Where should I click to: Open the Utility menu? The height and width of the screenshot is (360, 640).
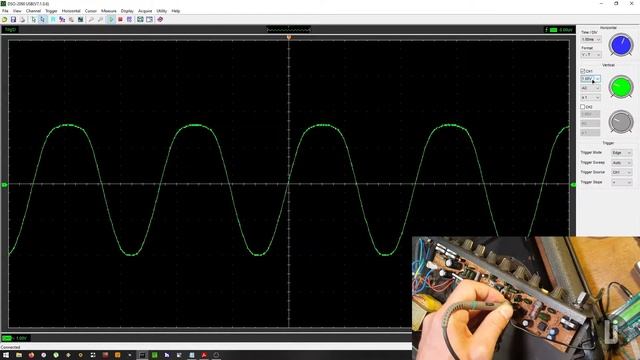coord(162,11)
